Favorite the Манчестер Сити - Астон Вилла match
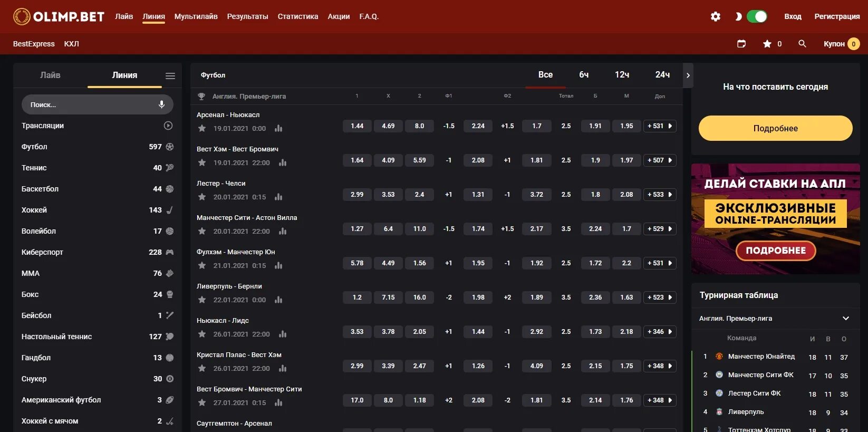Image resolution: width=868 pixels, height=432 pixels. click(201, 231)
